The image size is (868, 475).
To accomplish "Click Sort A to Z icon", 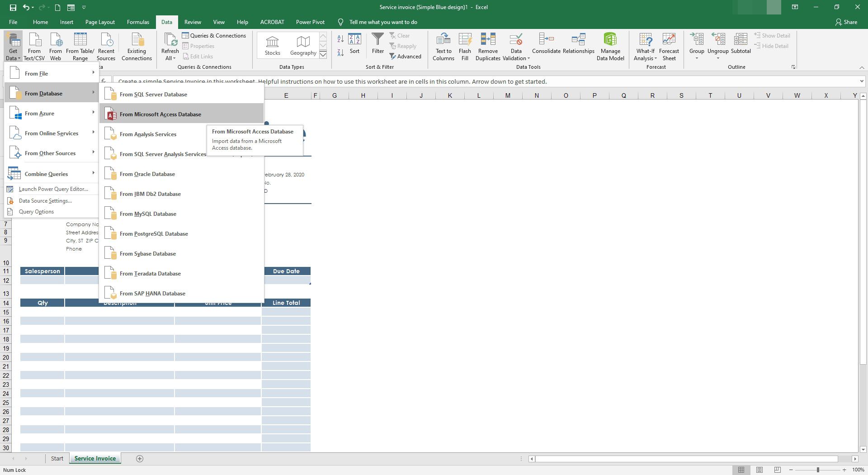I will [x=340, y=39].
